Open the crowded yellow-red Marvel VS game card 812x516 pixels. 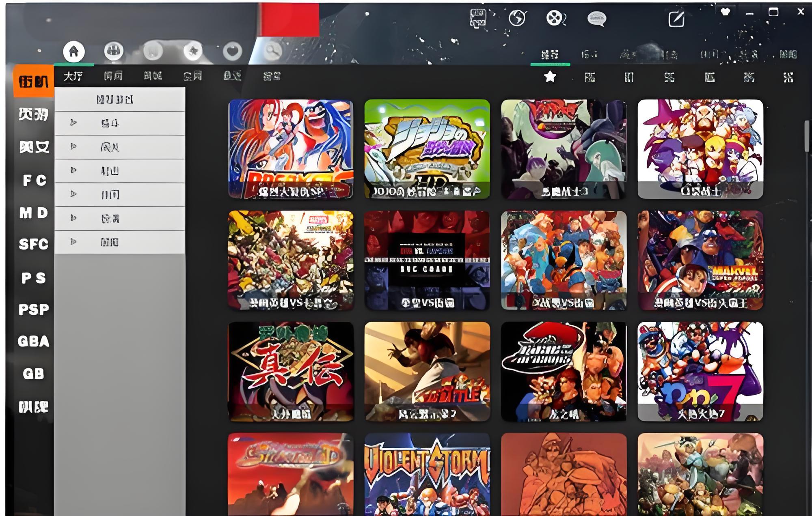(291, 260)
